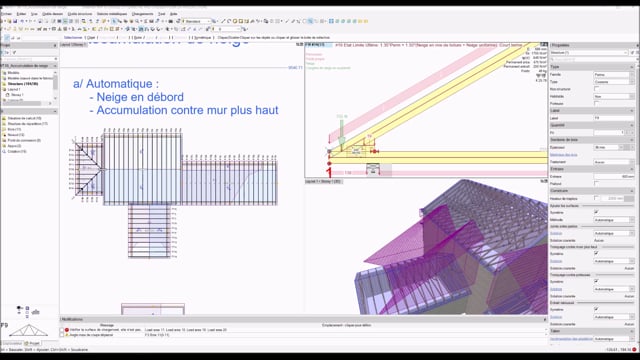Viewport: 640px width, 360px height.
Task: Click the Save floppy-disk icon in toolbar
Action: (x=15, y=21)
